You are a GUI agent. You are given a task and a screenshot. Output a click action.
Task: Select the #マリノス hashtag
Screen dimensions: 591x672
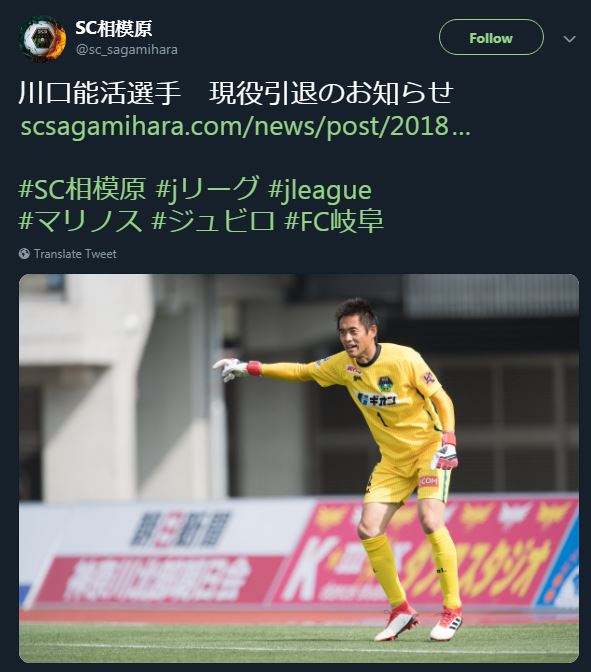80,221
